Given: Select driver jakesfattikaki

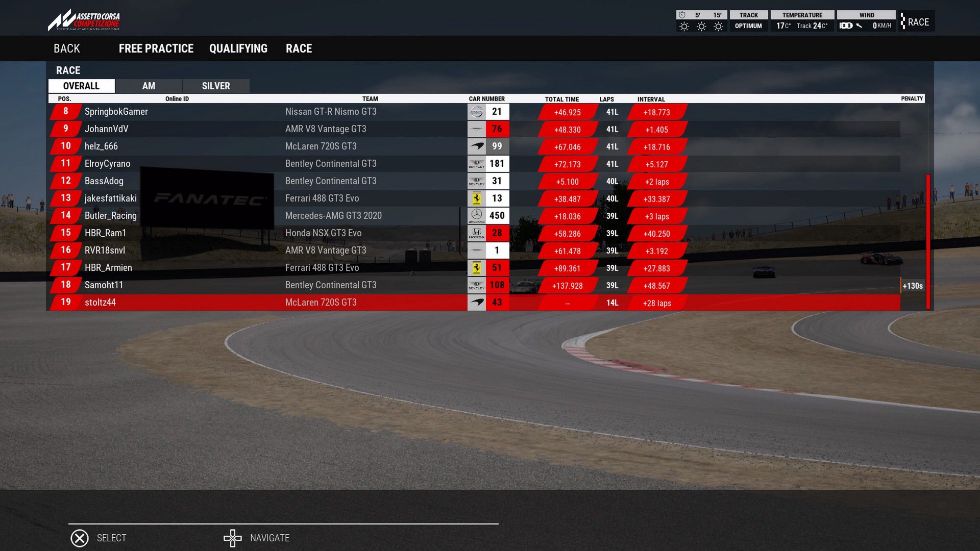Looking at the screenshot, I should (475, 198).
